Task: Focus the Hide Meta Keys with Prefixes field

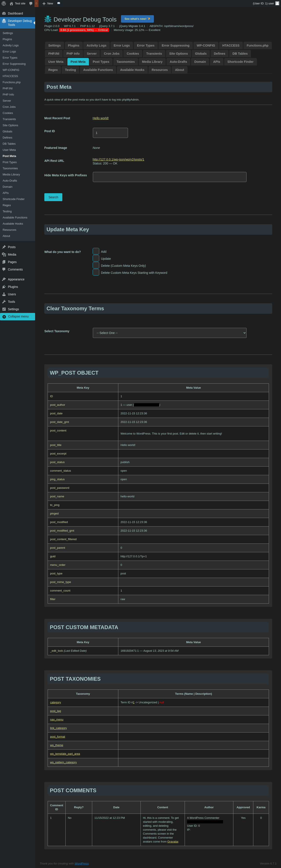Action: coord(169,177)
